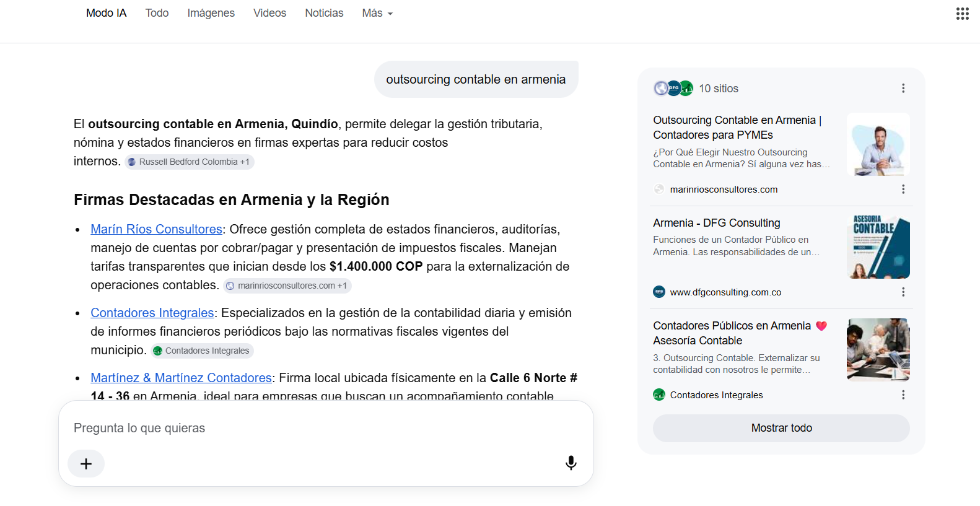
Task: Click the Contadores Integrales site name in sidebar
Action: [x=716, y=395]
